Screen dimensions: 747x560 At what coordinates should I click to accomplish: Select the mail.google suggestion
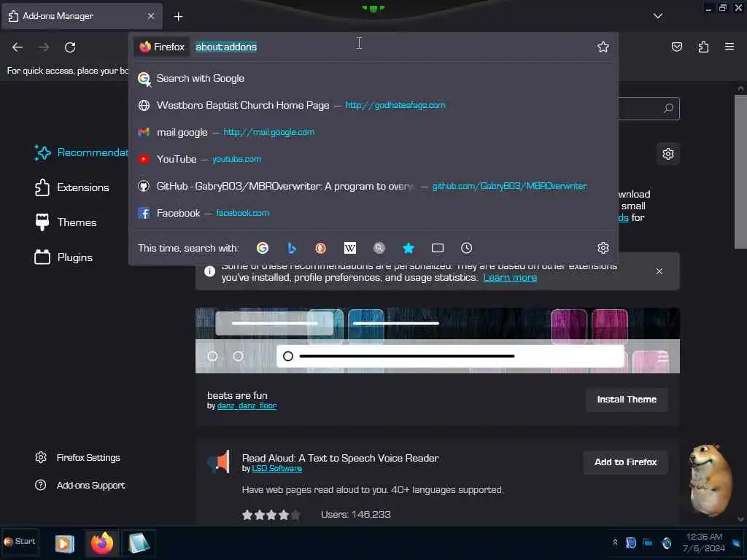373,133
